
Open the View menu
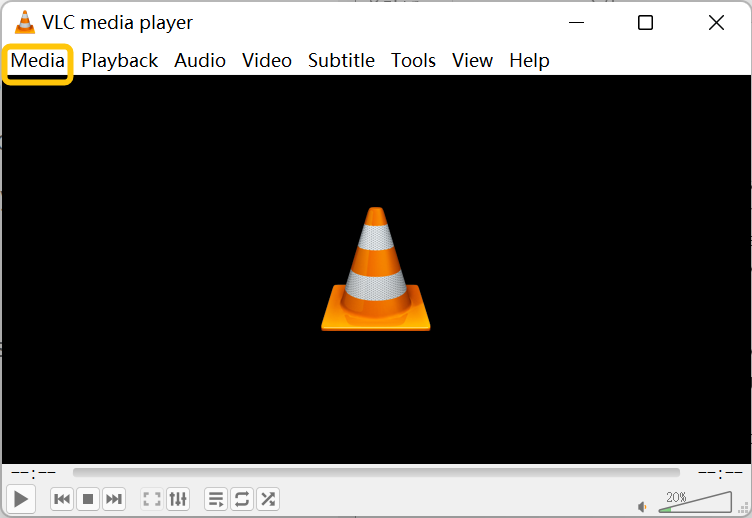point(472,61)
